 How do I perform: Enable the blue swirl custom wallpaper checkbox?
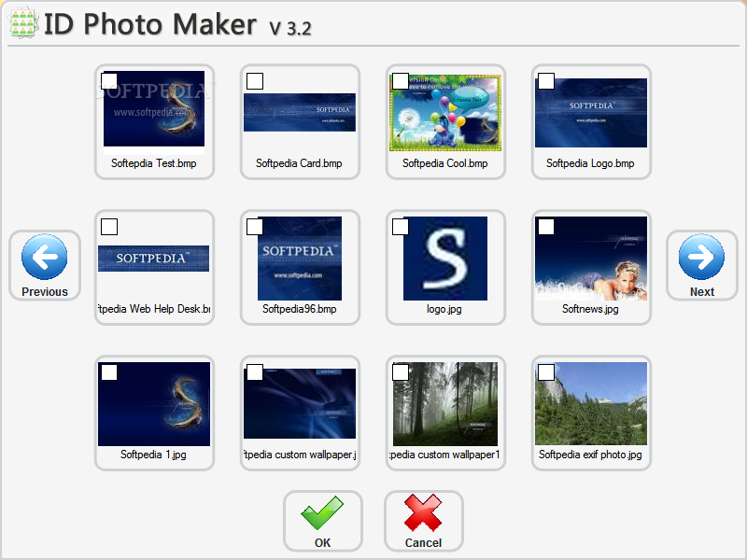pos(255,372)
